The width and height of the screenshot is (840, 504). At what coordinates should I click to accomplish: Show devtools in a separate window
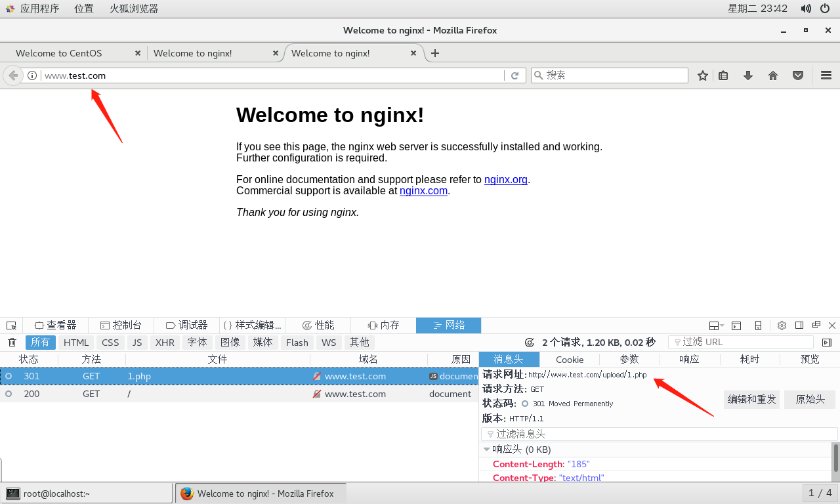816,325
